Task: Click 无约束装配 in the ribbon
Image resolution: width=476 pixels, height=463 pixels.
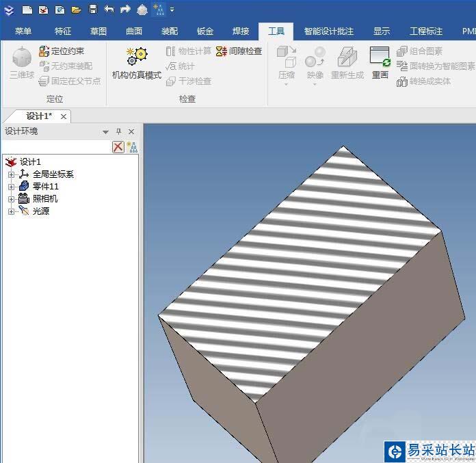Action: 66,66
